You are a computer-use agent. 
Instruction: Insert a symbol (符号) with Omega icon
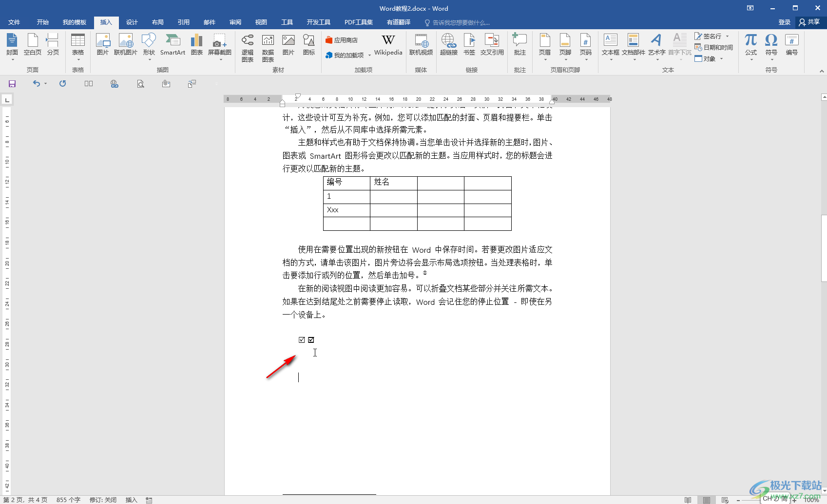[x=771, y=46]
